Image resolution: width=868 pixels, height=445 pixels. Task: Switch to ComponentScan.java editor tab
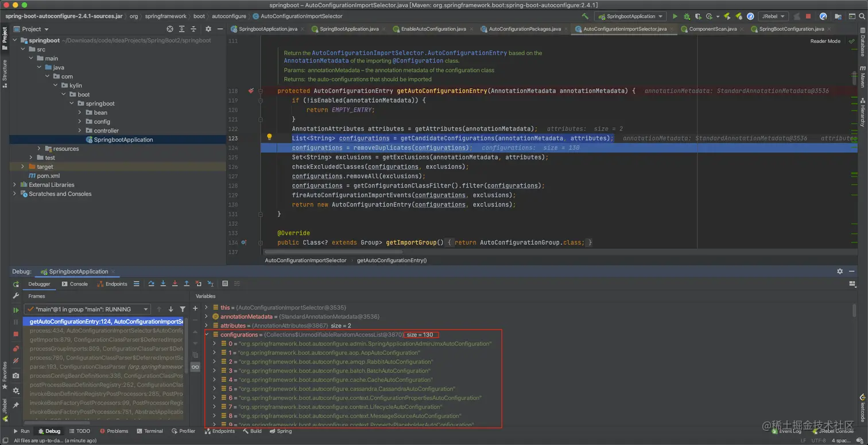[x=712, y=29]
